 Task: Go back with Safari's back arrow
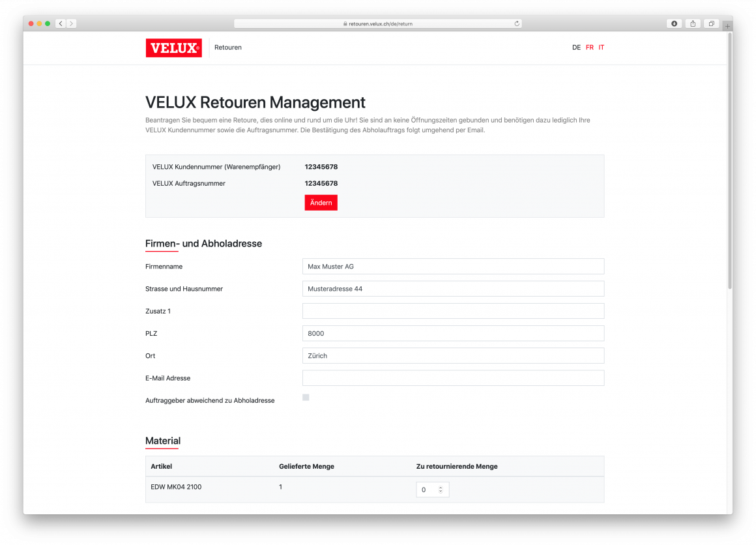point(61,23)
